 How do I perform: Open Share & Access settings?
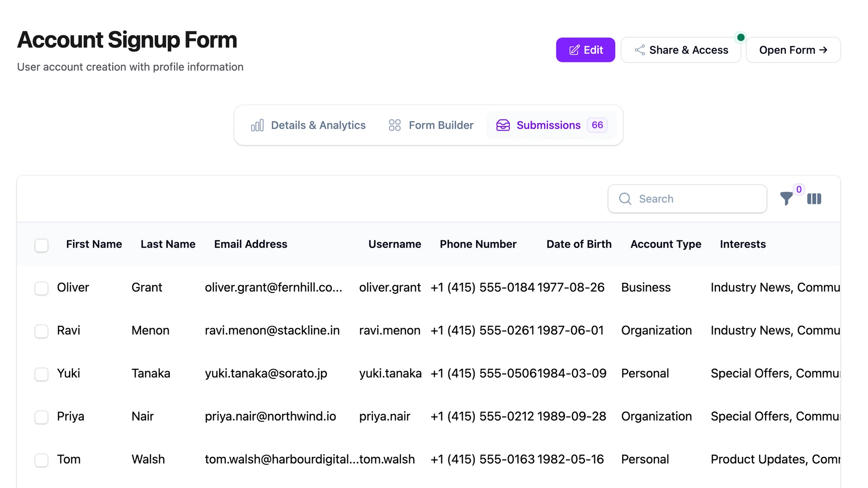[x=680, y=50]
